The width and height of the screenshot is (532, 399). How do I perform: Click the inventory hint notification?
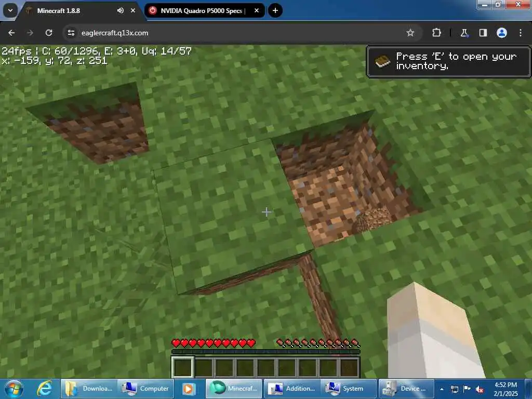coord(448,62)
